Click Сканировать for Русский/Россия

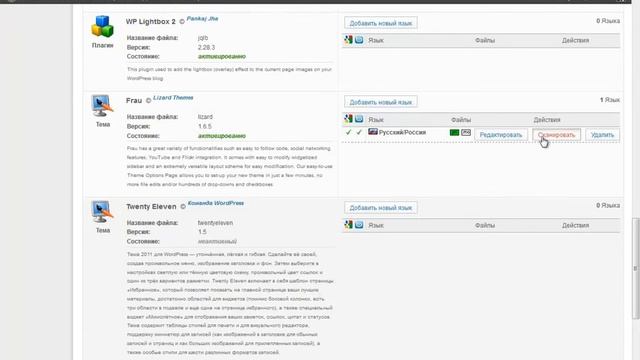tap(556, 135)
